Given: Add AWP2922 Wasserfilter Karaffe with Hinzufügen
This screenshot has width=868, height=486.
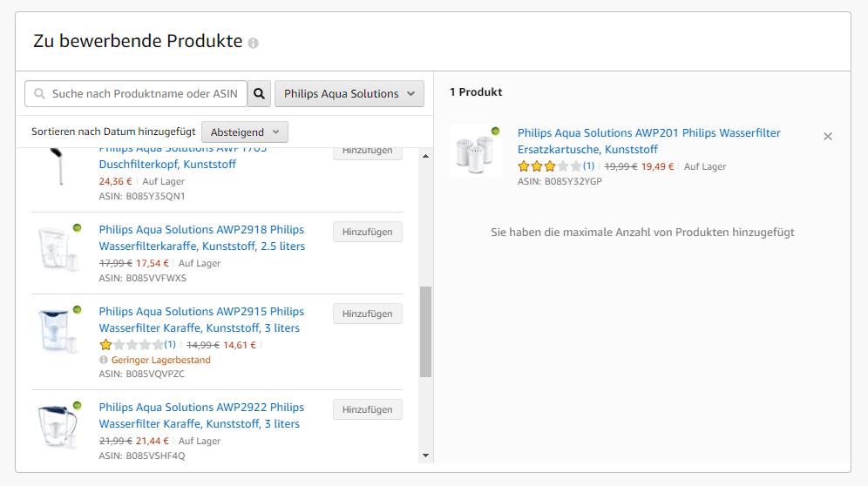Looking at the screenshot, I should [368, 409].
